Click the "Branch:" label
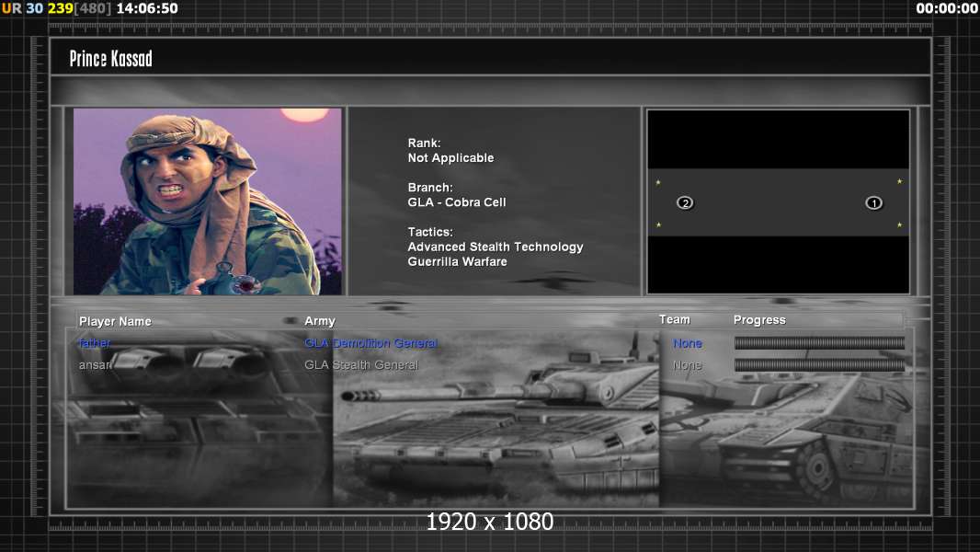 (x=430, y=188)
